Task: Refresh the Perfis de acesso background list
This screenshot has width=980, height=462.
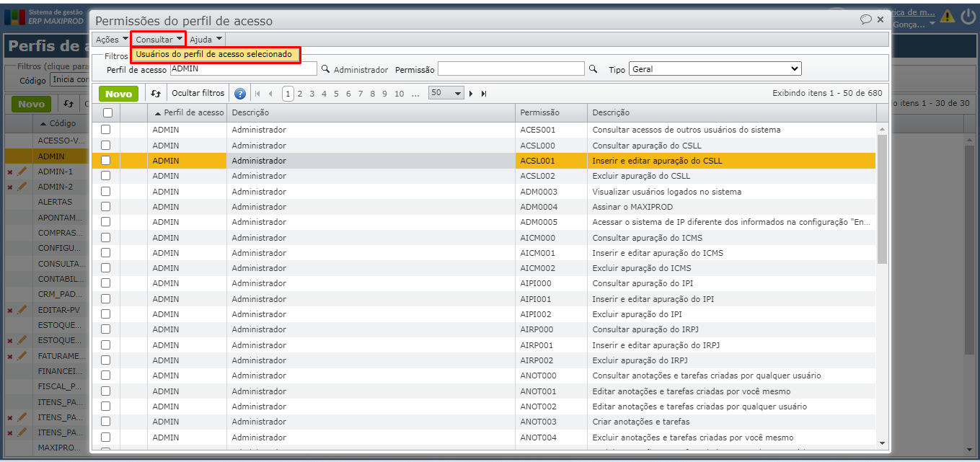Action: coord(68,104)
